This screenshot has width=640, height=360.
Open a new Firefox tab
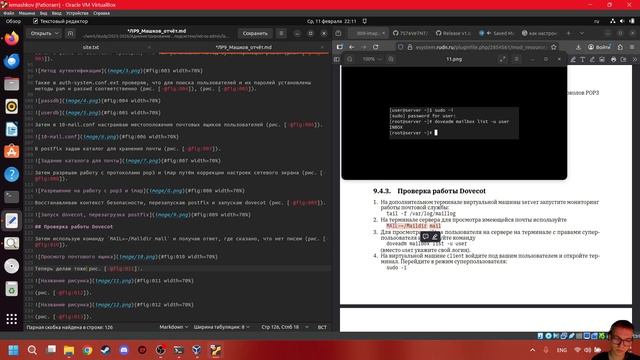coord(568,33)
